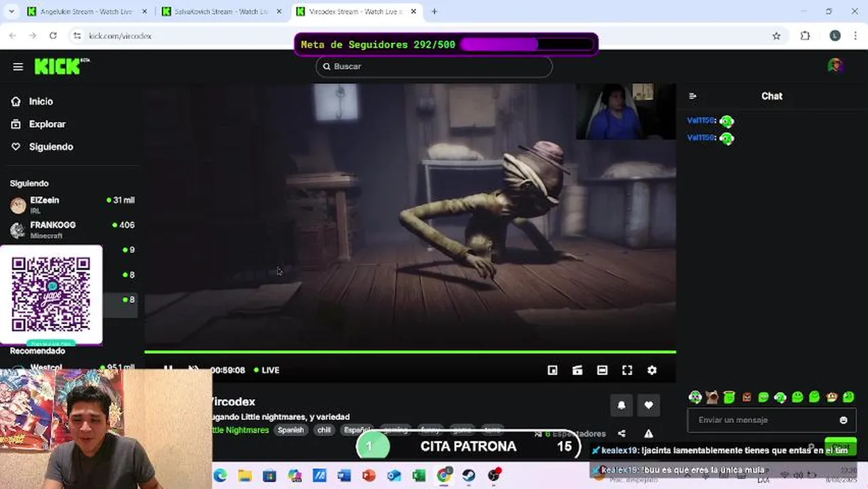
Task: Open ElZeein followed channel
Action: click(72, 204)
